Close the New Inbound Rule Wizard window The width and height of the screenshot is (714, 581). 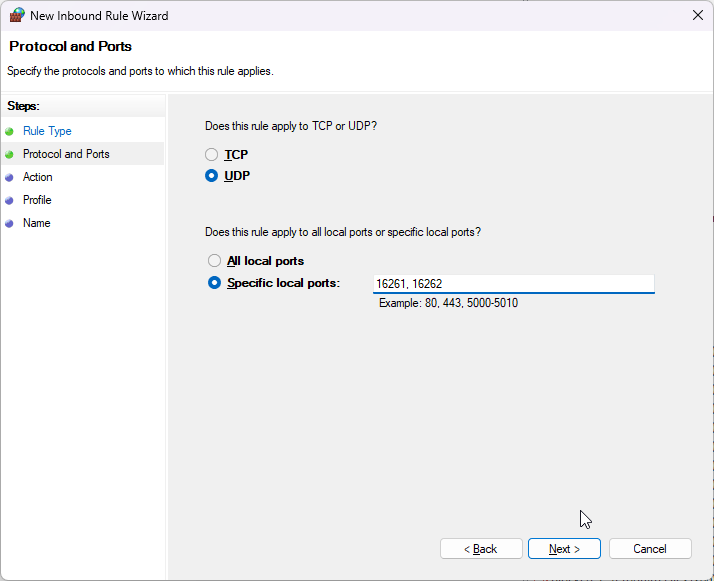click(697, 15)
